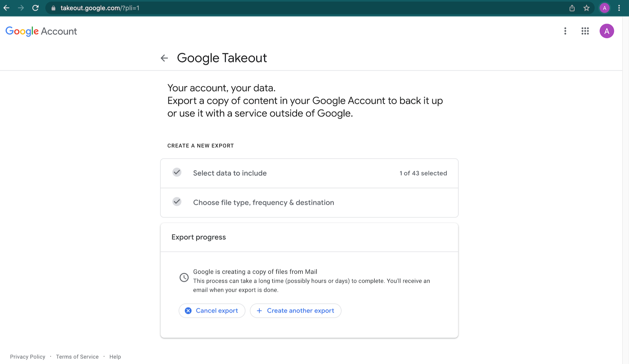The height and width of the screenshot is (364, 629).
Task: Open page more options three-dot menu
Action: [x=565, y=31]
